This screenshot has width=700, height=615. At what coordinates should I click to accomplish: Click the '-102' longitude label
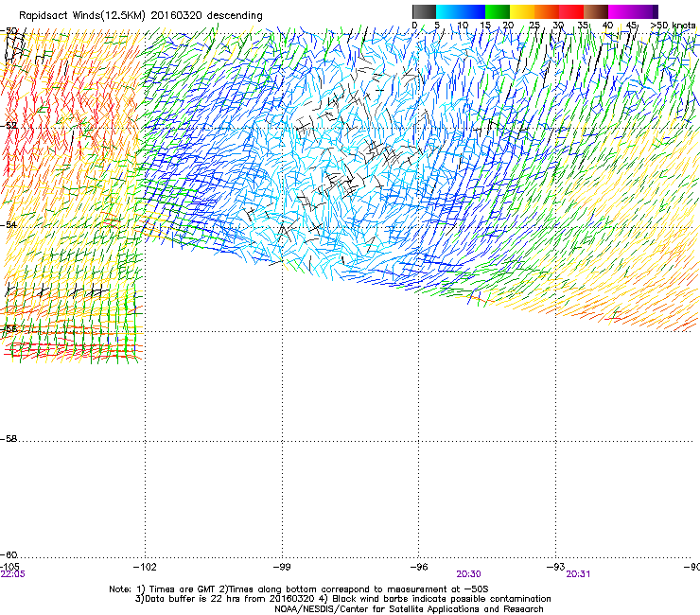[145, 567]
